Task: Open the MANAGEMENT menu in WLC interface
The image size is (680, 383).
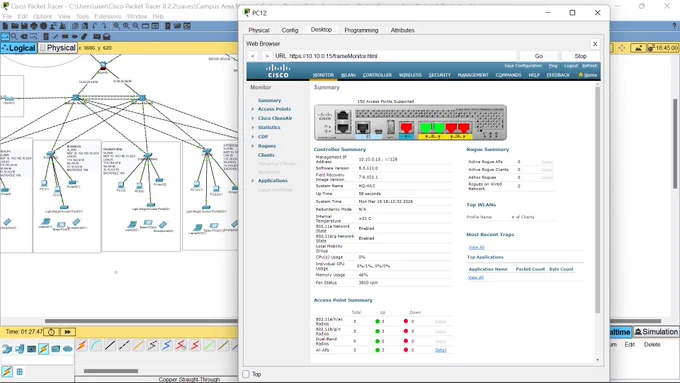Action: coord(473,75)
